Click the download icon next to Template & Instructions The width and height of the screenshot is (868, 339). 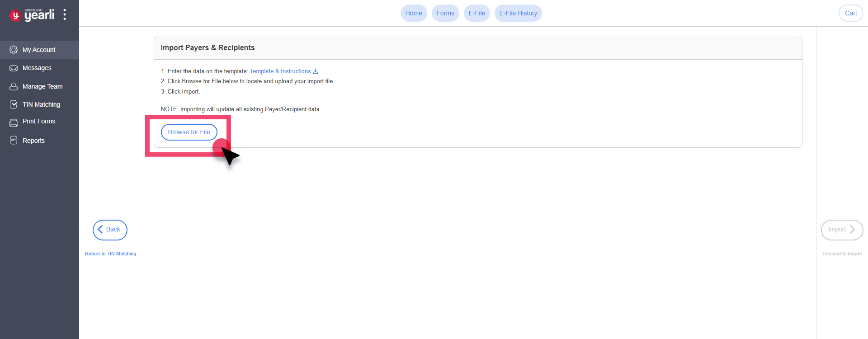click(316, 71)
